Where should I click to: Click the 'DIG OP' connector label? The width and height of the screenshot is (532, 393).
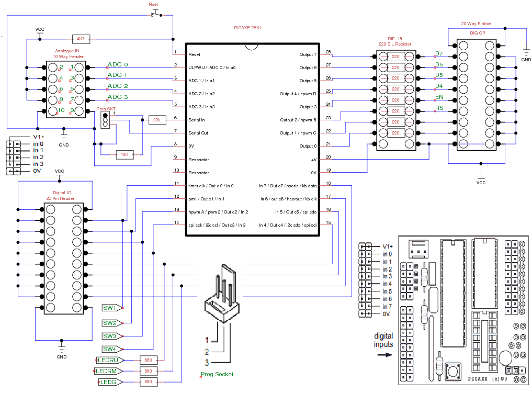[x=478, y=33]
